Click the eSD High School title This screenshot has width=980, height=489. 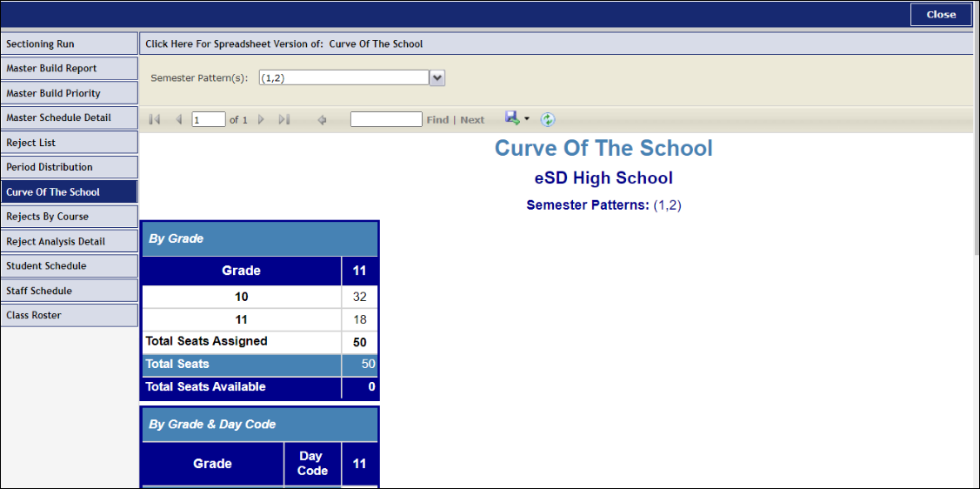(x=603, y=178)
